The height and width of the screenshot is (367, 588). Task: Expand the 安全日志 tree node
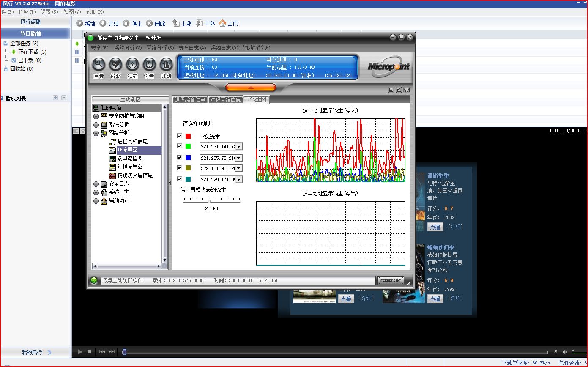click(96, 184)
